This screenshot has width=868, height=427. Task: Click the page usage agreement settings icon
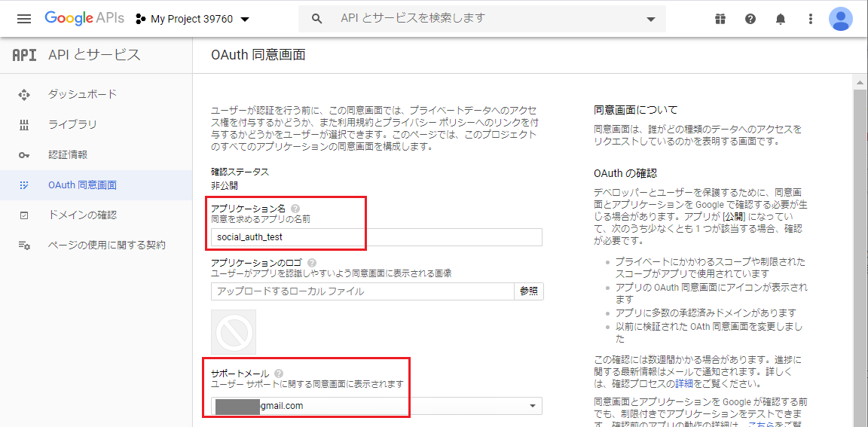pos(24,245)
